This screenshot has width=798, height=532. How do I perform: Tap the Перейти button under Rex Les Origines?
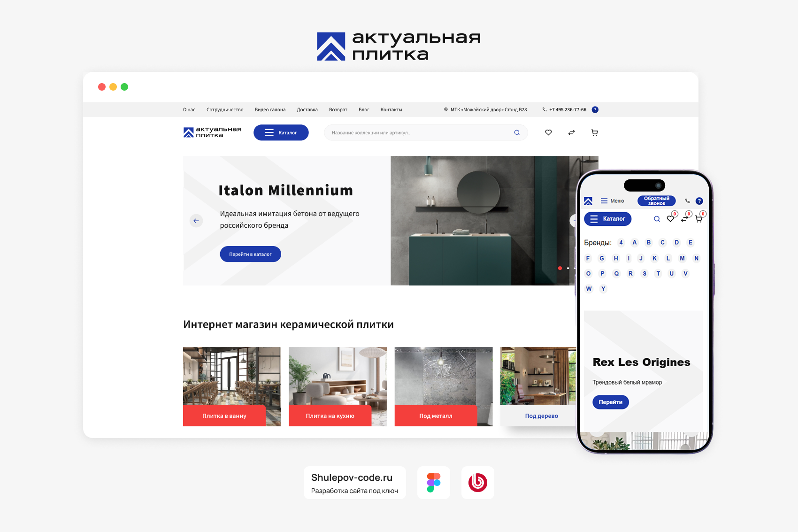[x=611, y=402]
